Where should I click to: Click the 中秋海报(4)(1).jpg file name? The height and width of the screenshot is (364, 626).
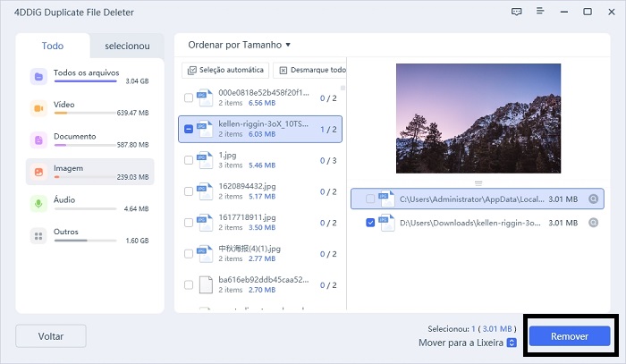pyautogui.click(x=250, y=249)
